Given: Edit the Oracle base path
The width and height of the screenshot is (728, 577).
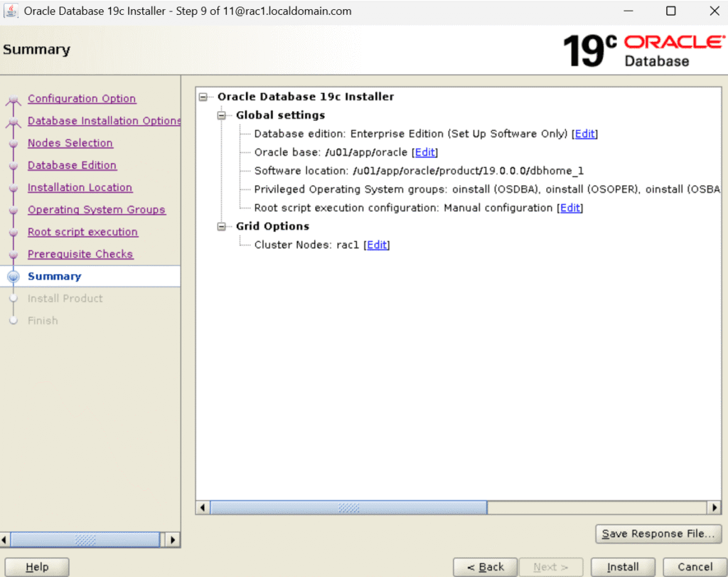Looking at the screenshot, I should (x=425, y=152).
